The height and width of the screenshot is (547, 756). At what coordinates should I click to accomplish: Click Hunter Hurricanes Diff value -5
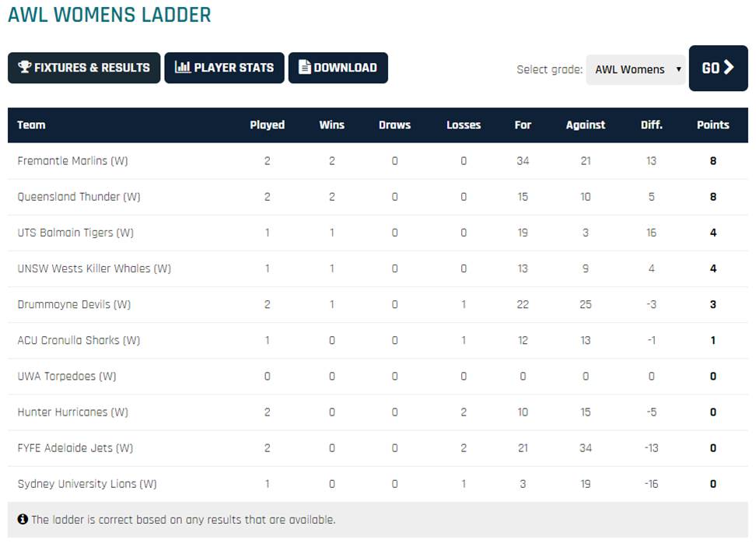(651, 412)
